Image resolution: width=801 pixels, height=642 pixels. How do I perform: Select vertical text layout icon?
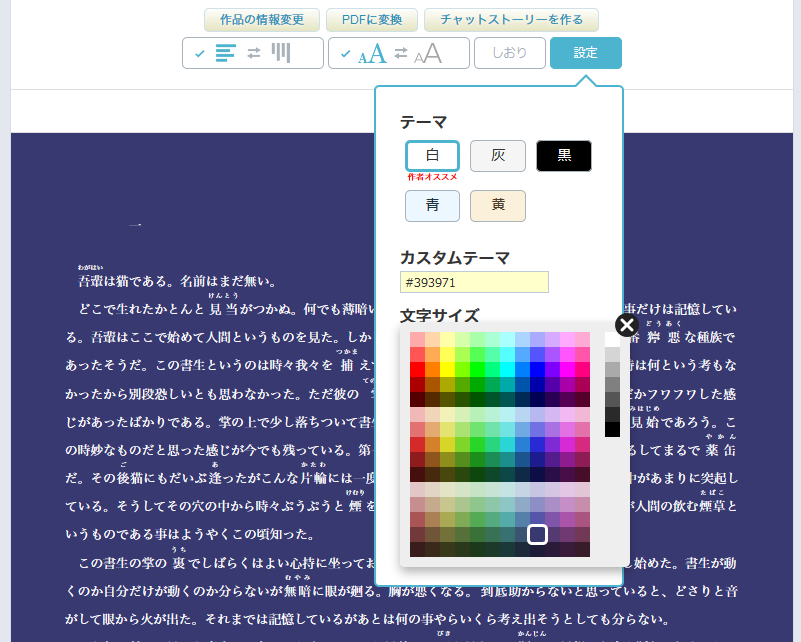click(282, 53)
